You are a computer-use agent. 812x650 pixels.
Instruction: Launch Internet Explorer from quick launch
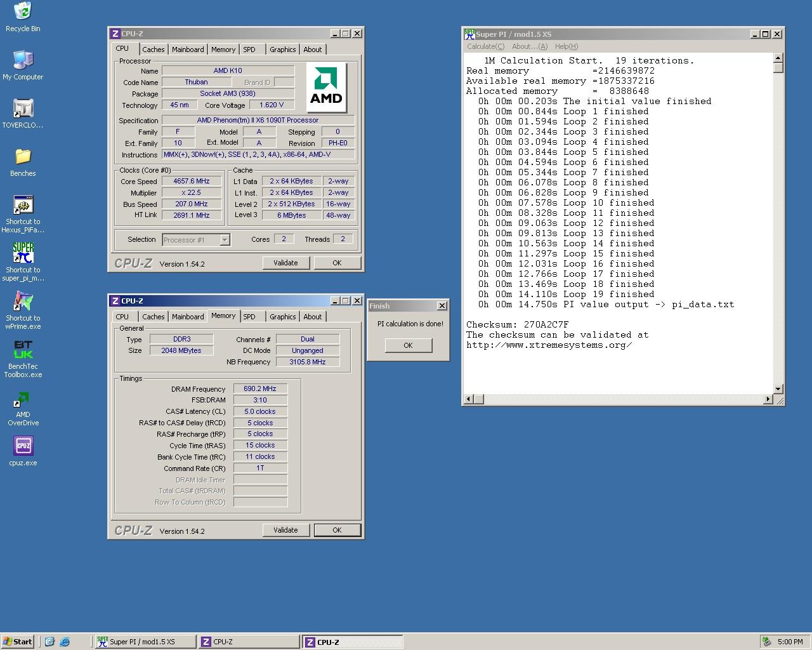65,642
